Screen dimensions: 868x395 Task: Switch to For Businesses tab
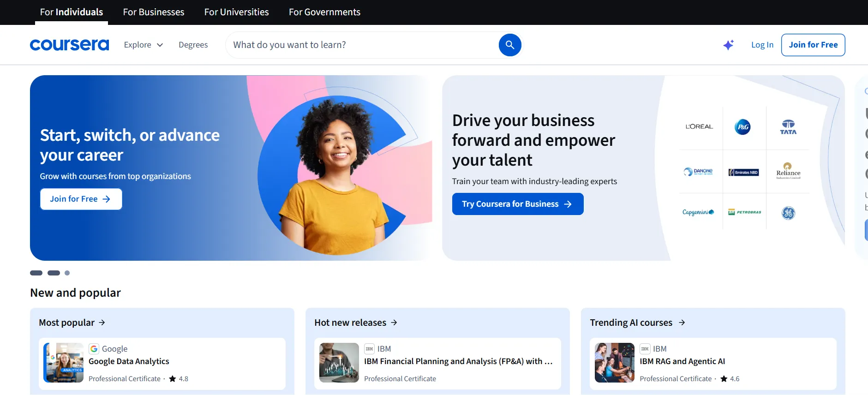tap(154, 12)
